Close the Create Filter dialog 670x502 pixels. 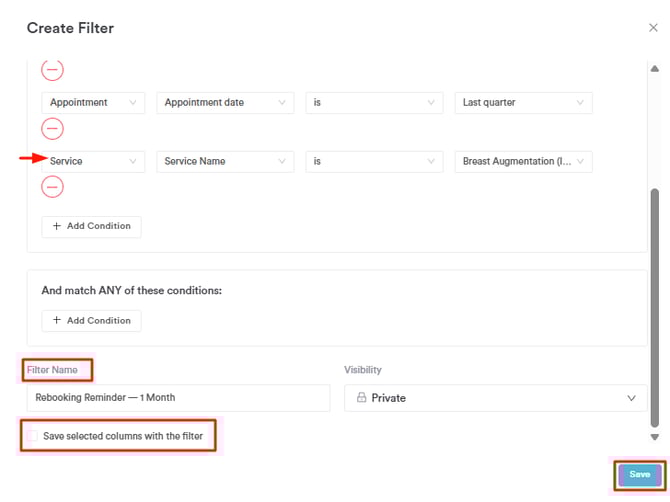654,29
